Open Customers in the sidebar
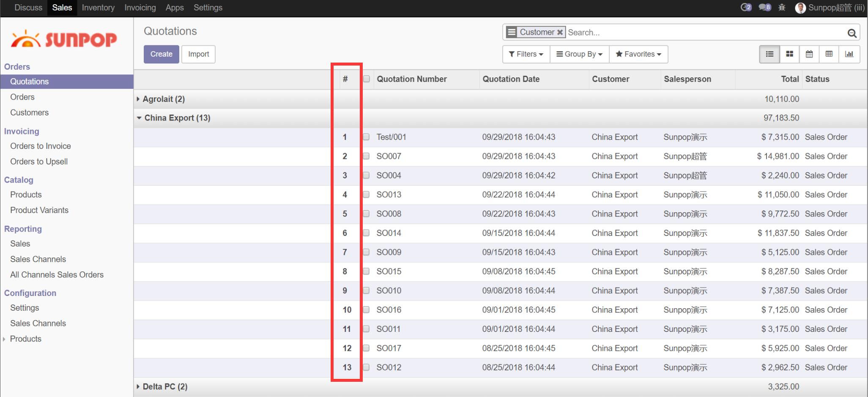868x397 pixels. pyautogui.click(x=30, y=112)
